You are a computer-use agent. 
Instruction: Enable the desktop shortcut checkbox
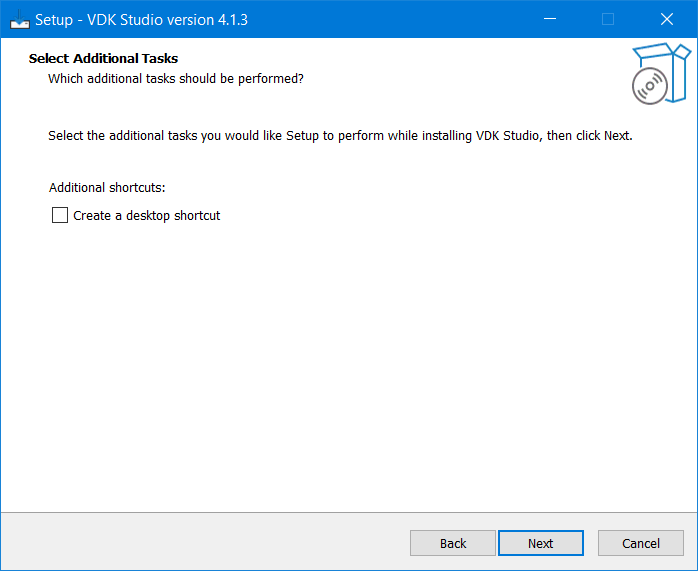point(60,215)
